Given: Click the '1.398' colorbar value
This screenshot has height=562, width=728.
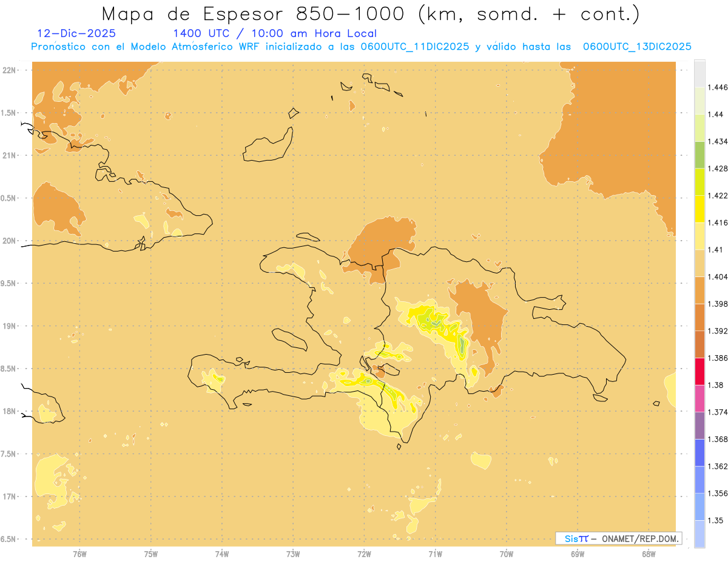Looking at the screenshot, I should 718,304.
